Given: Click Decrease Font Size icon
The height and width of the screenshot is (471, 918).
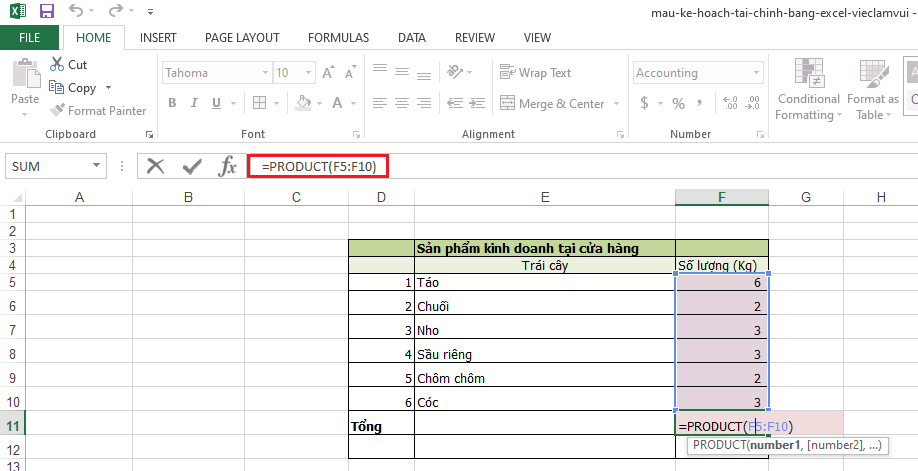Looking at the screenshot, I should [351, 72].
